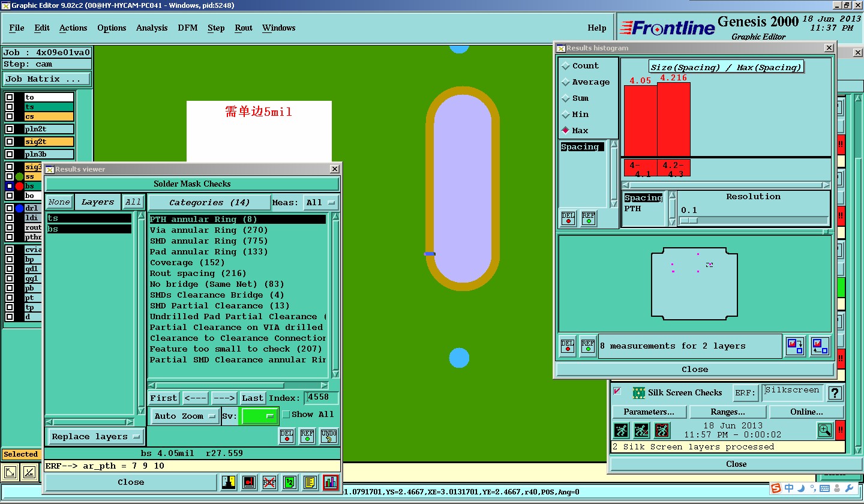Open the Analysis menu

(152, 28)
